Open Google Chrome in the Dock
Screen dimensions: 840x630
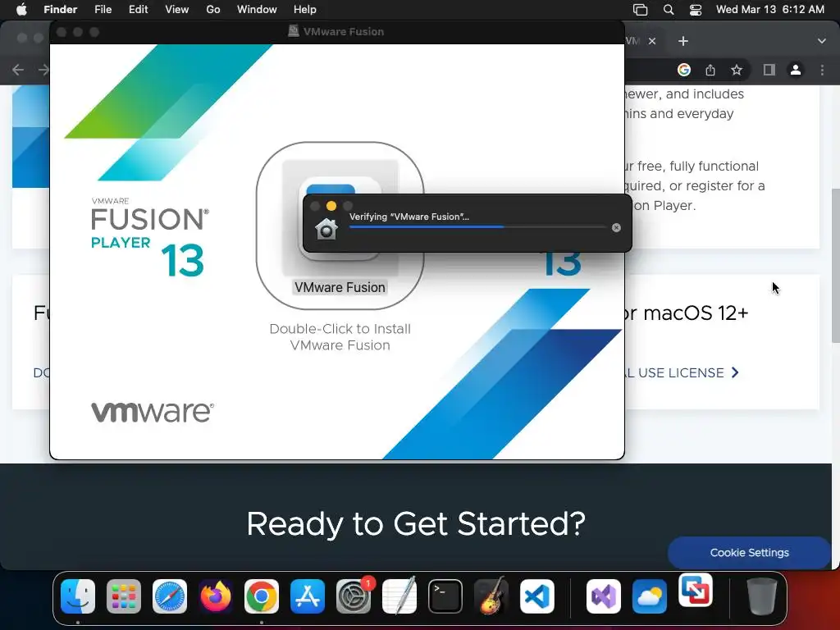pos(262,596)
